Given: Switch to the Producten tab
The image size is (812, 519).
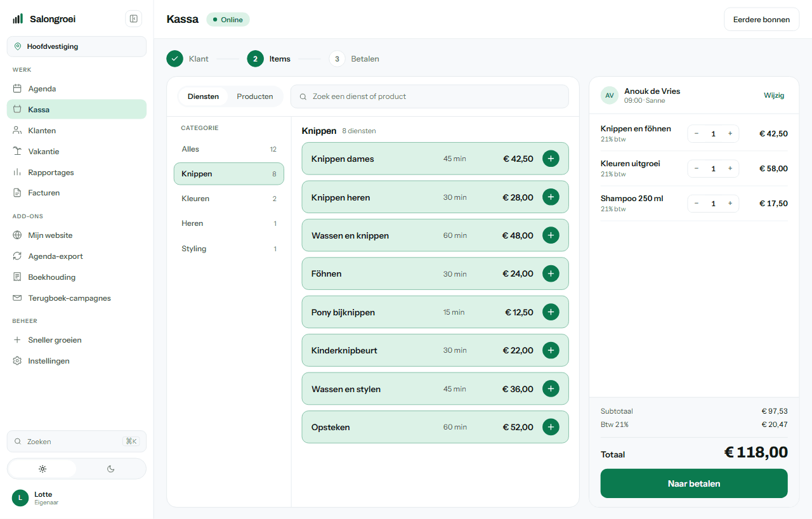Looking at the screenshot, I should (x=255, y=96).
